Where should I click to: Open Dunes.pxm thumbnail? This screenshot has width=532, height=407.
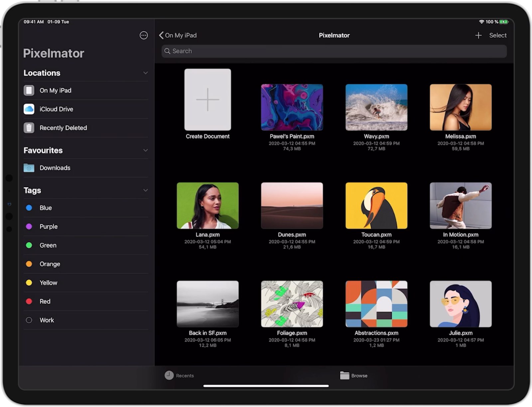click(x=292, y=205)
